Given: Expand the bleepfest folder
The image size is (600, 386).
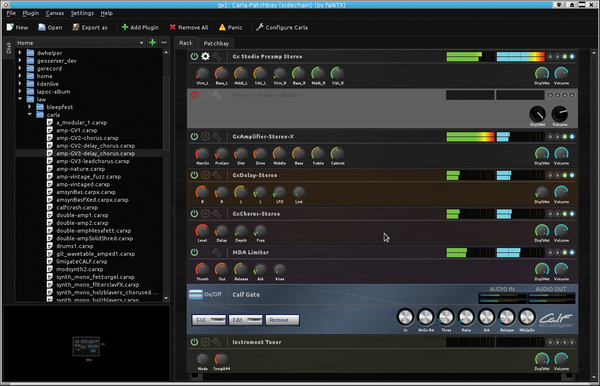Looking at the screenshot, I should coord(29,107).
